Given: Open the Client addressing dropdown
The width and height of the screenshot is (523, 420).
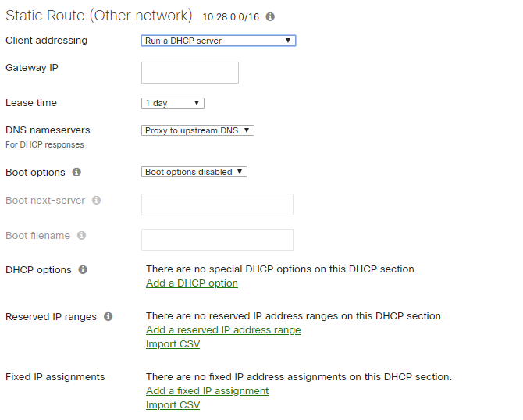Looking at the screenshot, I should tap(218, 41).
